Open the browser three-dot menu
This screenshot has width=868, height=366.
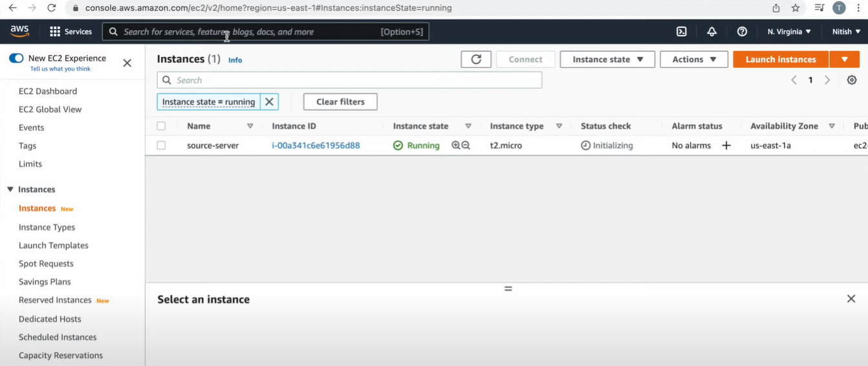859,8
